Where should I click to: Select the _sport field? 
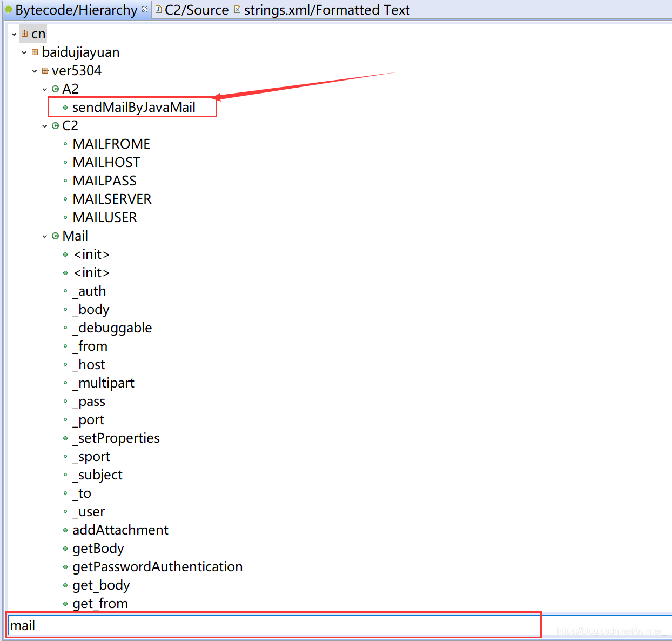91,456
